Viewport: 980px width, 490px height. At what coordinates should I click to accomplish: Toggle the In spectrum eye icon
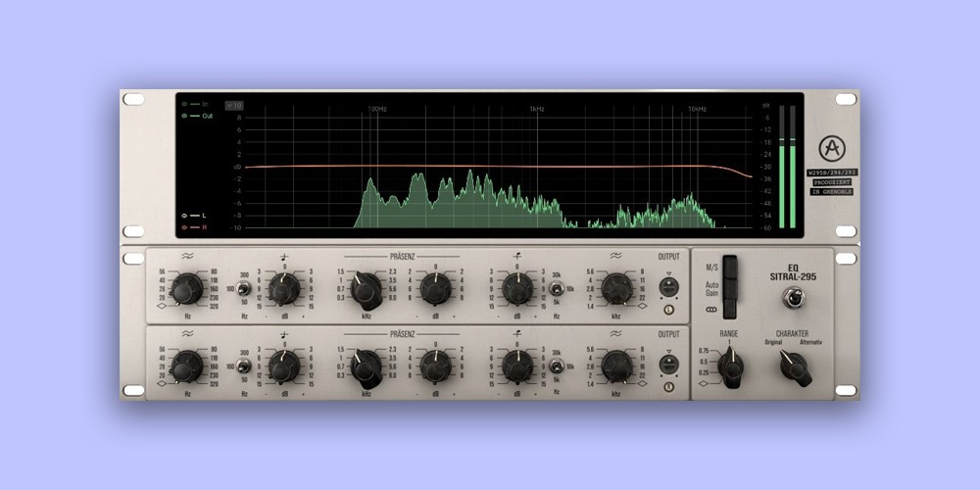coord(183,103)
